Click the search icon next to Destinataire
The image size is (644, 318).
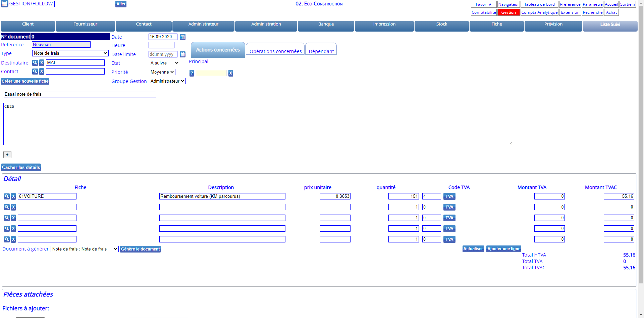pyautogui.click(x=35, y=63)
